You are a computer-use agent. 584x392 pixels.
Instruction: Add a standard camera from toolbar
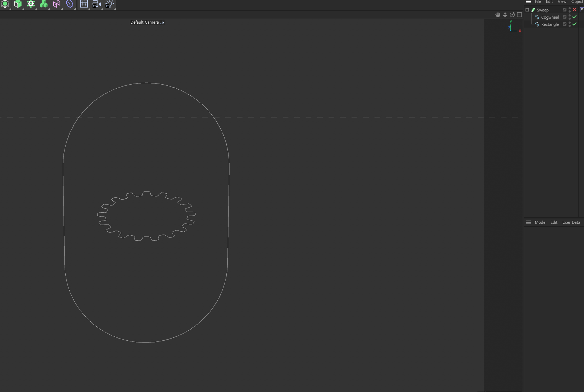(96, 4)
